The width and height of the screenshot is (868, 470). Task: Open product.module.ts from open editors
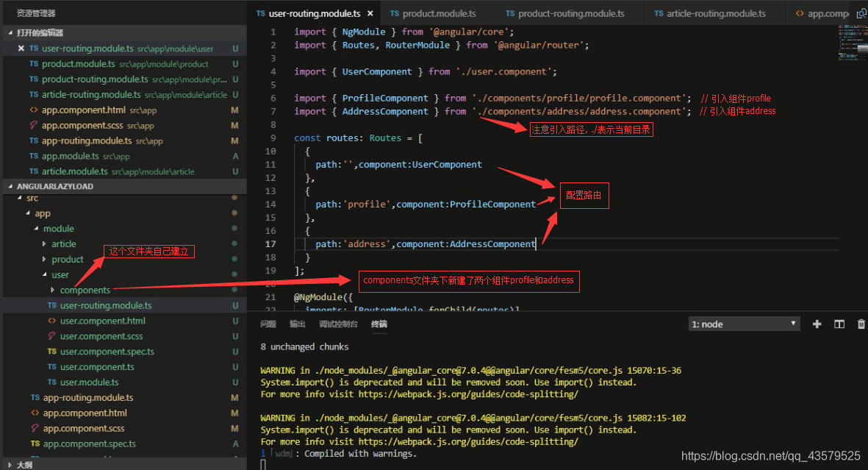click(124, 64)
